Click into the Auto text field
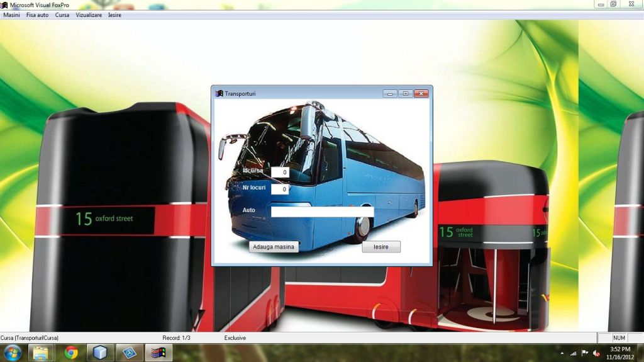Screen dimensions: 644x362 322,212
